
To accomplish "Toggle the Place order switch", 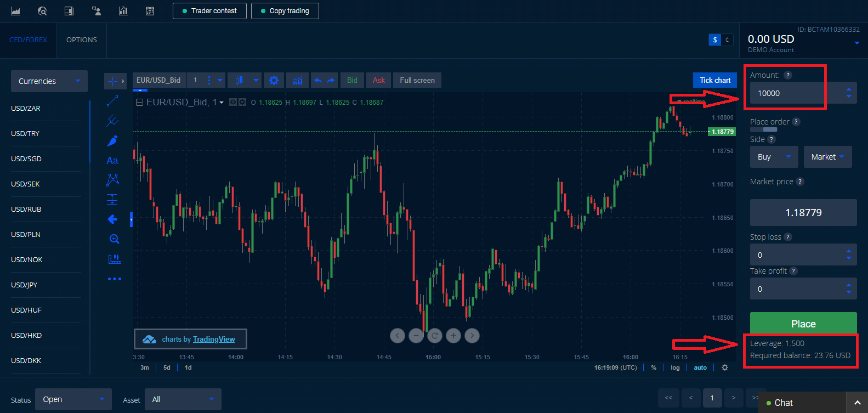I will 763,129.
